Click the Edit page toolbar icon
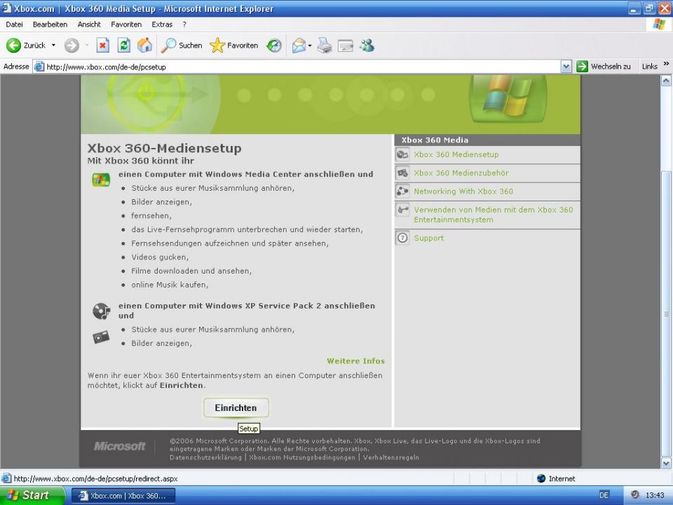This screenshot has height=505, width=673. click(346, 45)
